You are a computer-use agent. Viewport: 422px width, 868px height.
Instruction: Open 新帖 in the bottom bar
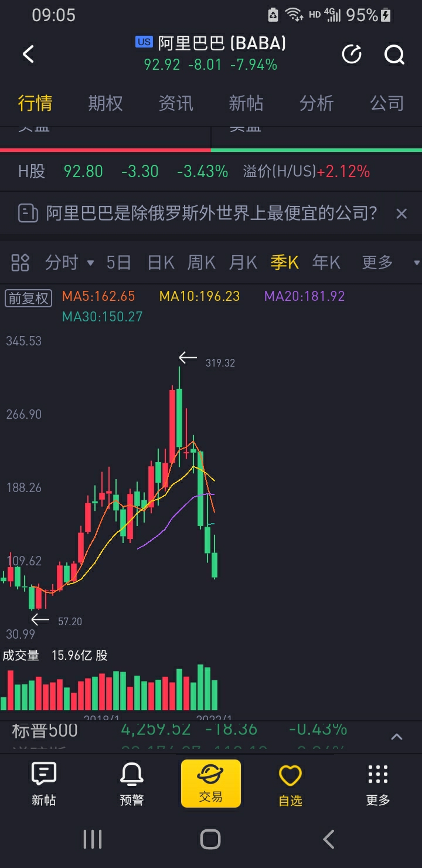tap(44, 784)
